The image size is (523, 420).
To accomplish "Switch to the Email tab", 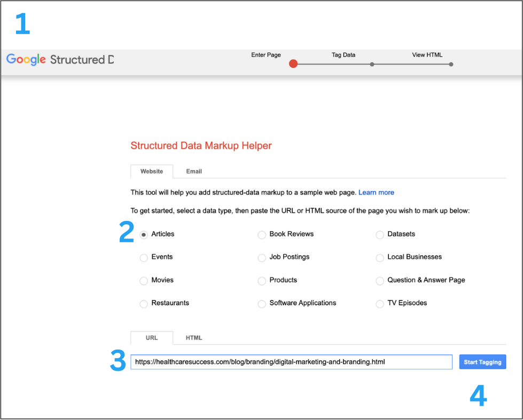I will 194,171.
